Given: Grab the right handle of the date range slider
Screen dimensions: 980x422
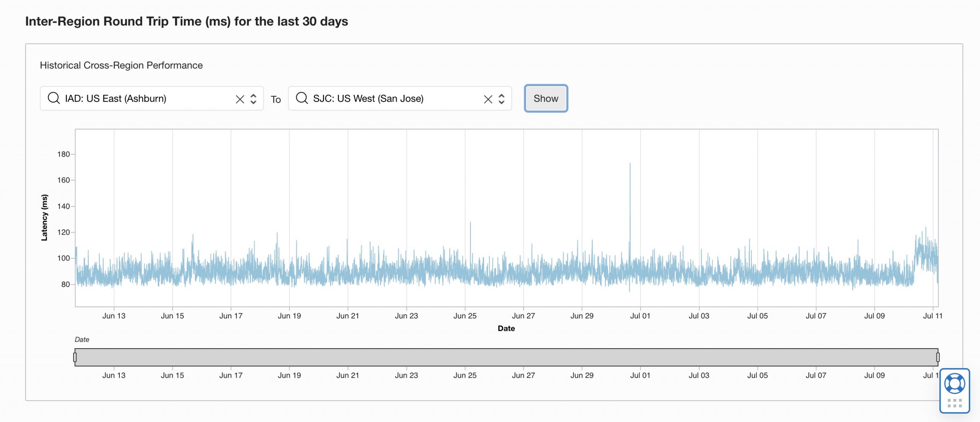Looking at the screenshot, I should coord(938,357).
